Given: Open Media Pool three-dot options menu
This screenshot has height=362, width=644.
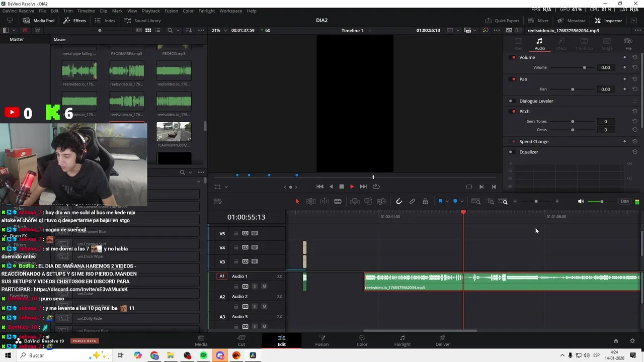Looking at the screenshot, I should (201, 30).
